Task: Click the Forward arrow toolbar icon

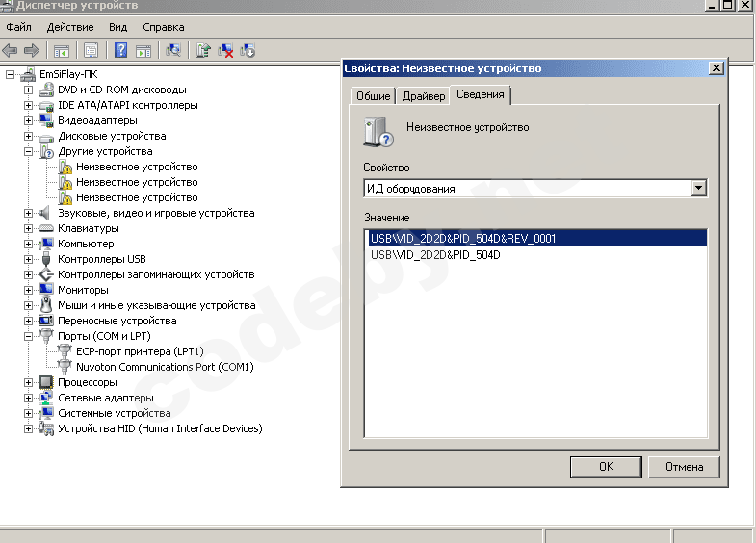Action: coord(32,50)
